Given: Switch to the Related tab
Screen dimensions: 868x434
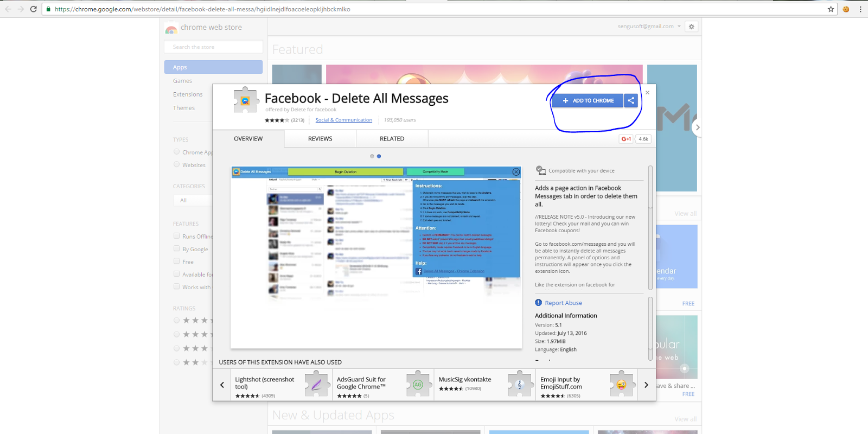Looking at the screenshot, I should pyautogui.click(x=392, y=139).
